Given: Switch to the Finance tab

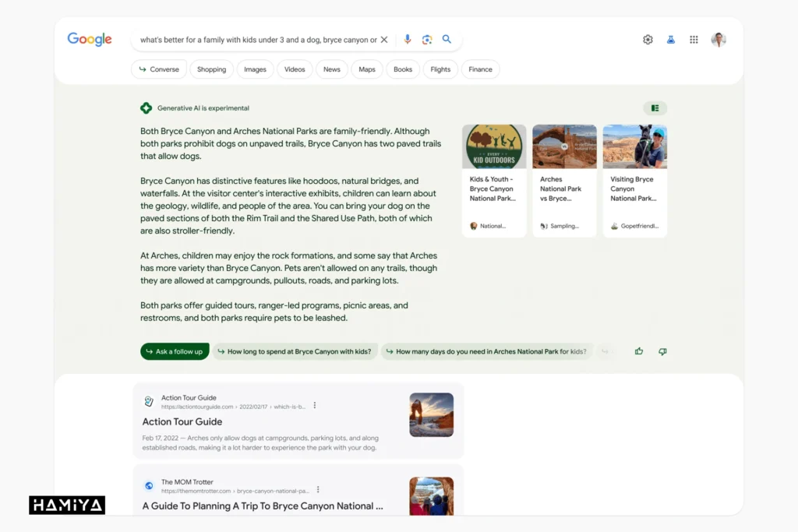Looking at the screenshot, I should point(480,69).
